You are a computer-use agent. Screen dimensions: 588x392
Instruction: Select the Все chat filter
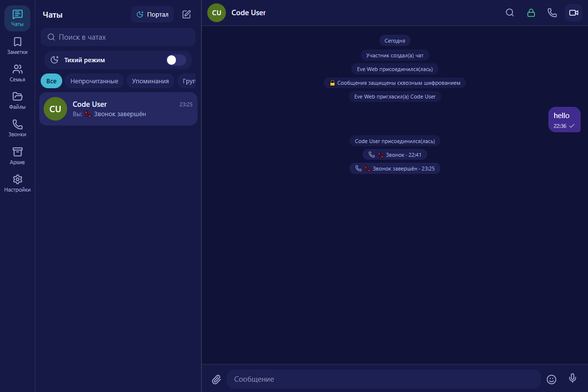[51, 81]
